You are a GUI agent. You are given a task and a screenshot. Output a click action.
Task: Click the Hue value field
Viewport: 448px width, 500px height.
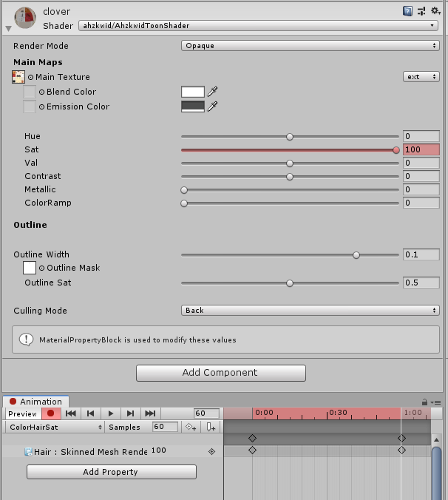point(421,136)
